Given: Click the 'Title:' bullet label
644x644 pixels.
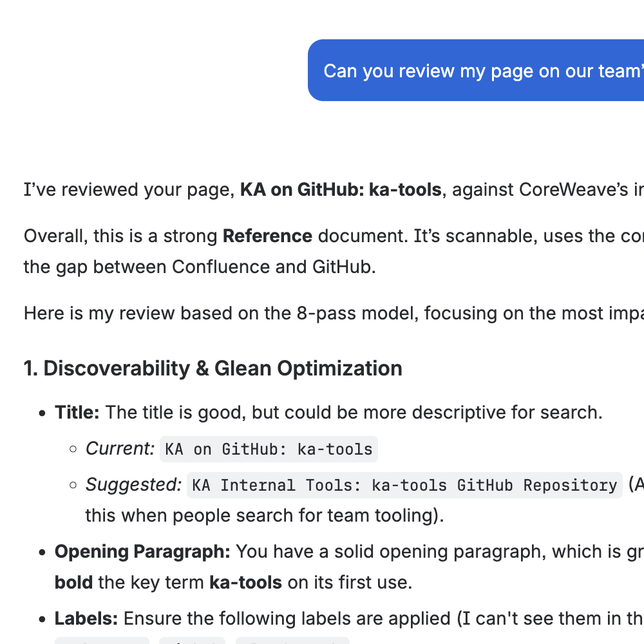Looking at the screenshot, I should [x=77, y=412].
